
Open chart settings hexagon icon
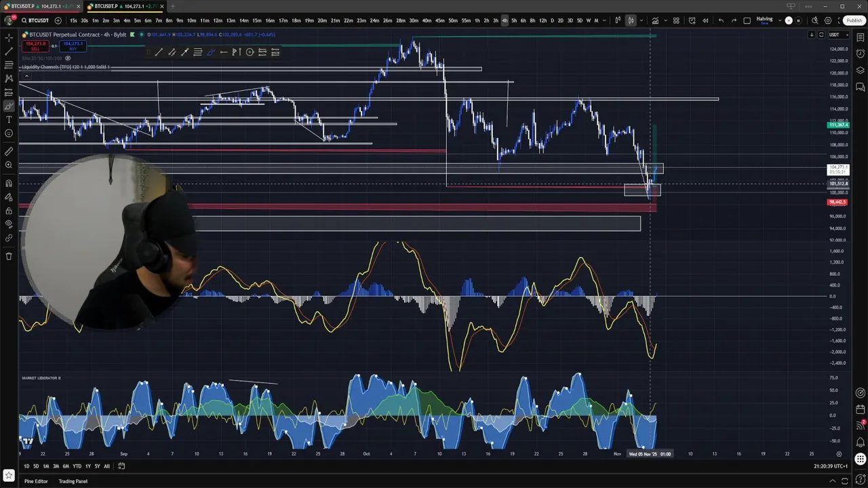pyautogui.click(x=828, y=20)
